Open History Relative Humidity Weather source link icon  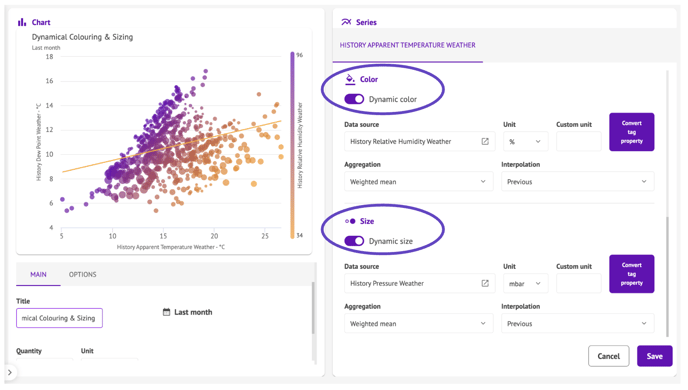485,141
